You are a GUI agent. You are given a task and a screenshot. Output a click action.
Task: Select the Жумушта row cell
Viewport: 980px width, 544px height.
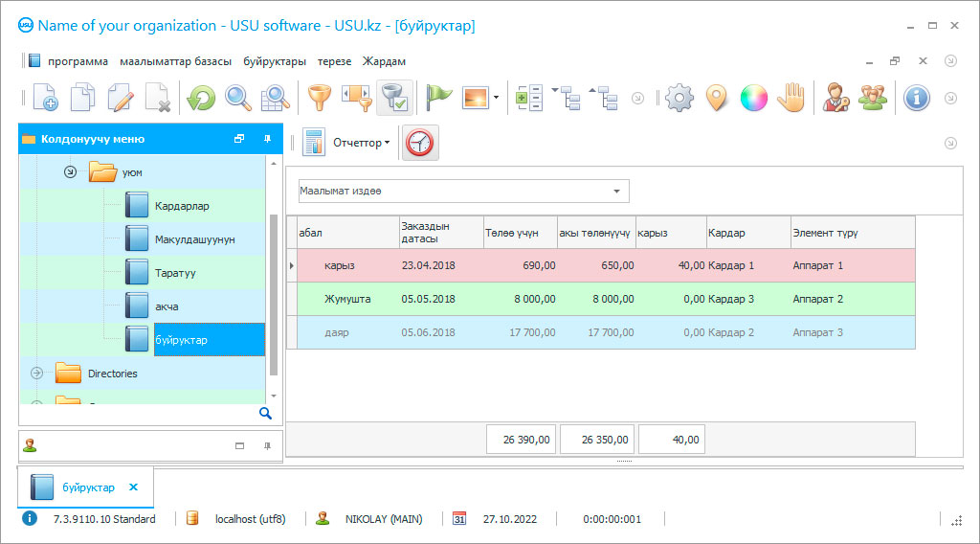(x=347, y=299)
